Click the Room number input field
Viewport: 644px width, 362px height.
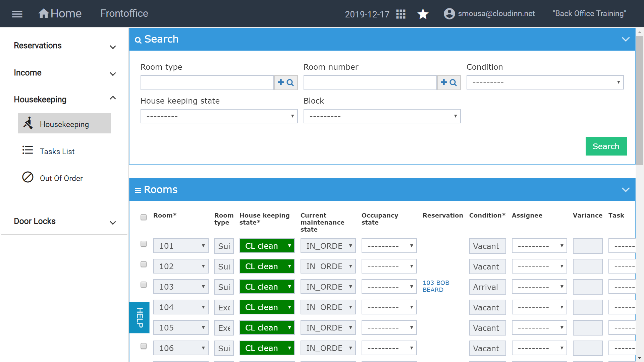pyautogui.click(x=370, y=82)
